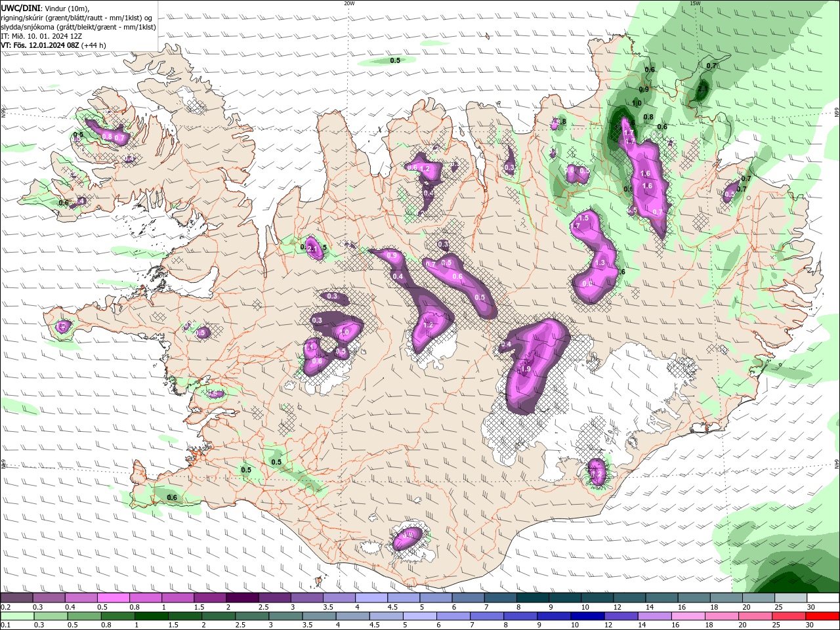This screenshot has height=630, width=840.
Task: Select the 0.3 swatch in the purple legend row
Action: [x=49, y=598]
